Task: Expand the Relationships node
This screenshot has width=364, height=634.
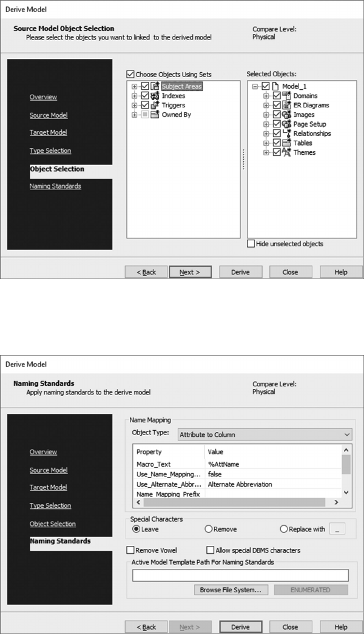Action: tap(266, 134)
